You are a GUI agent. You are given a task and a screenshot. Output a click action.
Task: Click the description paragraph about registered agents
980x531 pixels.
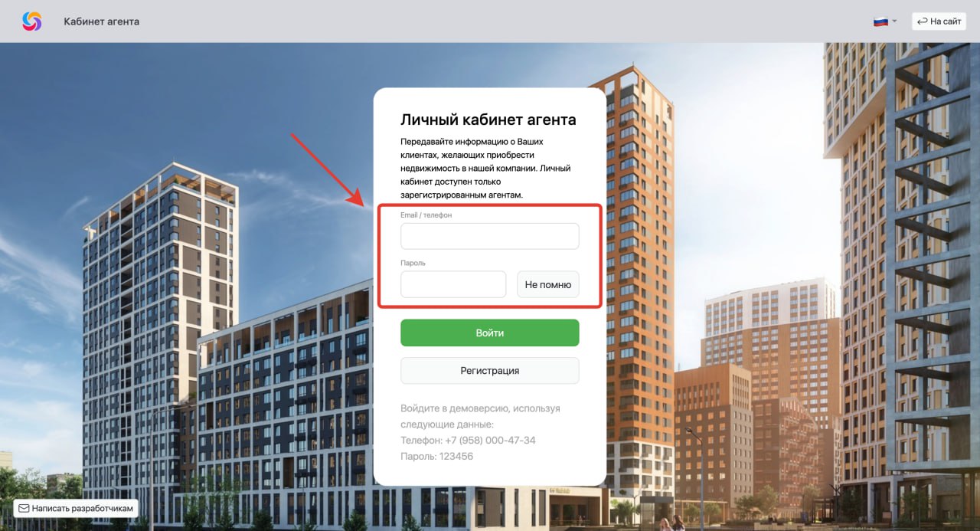click(x=485, y=169)
